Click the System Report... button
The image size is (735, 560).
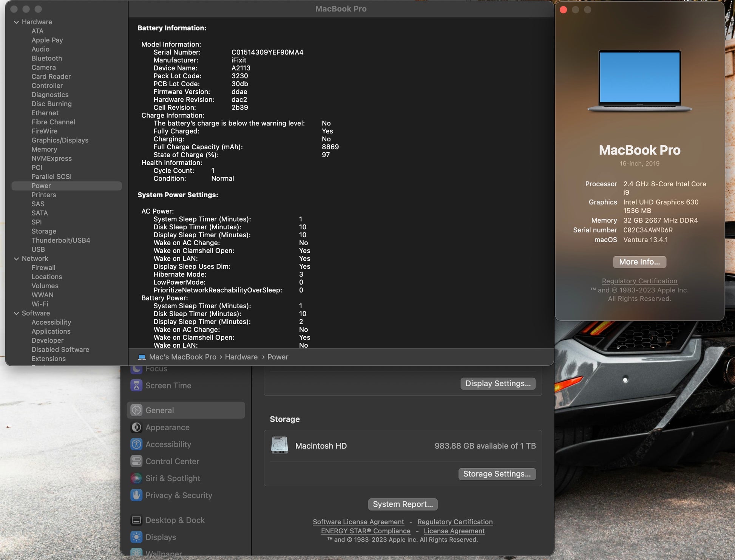tap(403, 504)
